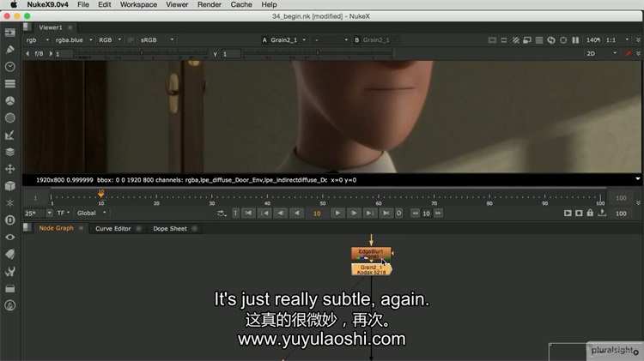Open the Keyer nodes icon
Image resolution: width=644 pixels, height=361 pixels.
pos(9,135)
